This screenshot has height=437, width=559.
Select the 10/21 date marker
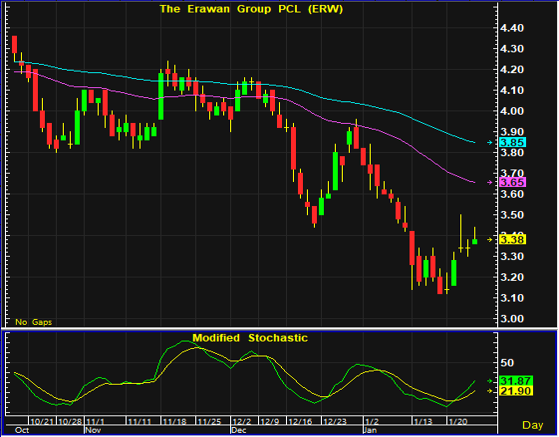(42, 422)
